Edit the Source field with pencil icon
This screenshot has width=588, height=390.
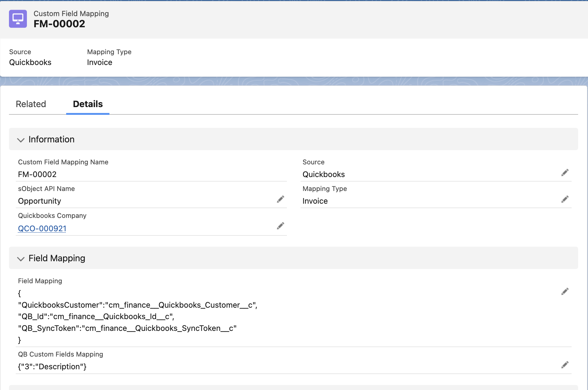565,173
